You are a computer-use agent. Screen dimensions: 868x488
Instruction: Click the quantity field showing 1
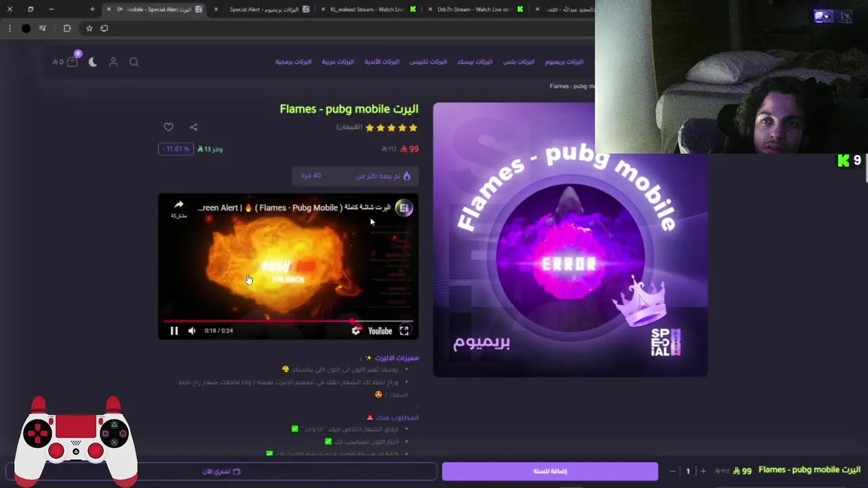688,471
